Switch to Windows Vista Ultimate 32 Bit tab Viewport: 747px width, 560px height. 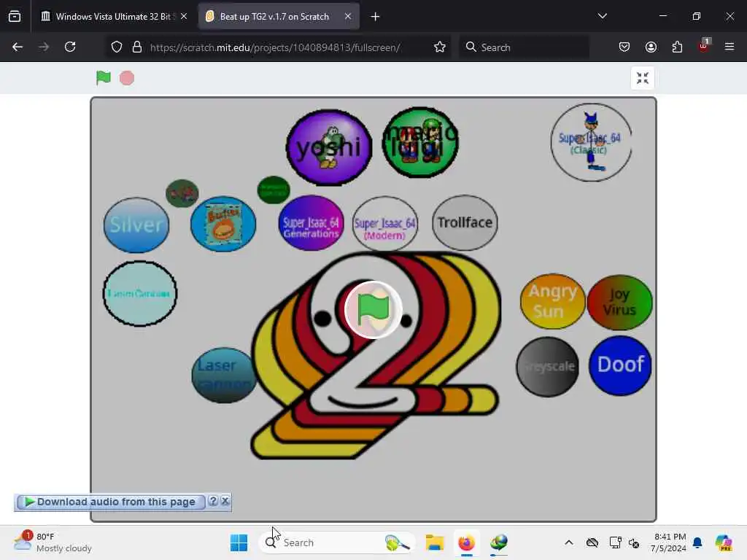pos(113,17)
